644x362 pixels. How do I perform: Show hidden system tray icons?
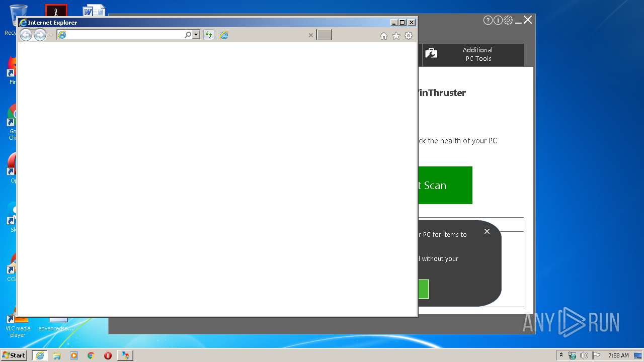coord(561,355)
